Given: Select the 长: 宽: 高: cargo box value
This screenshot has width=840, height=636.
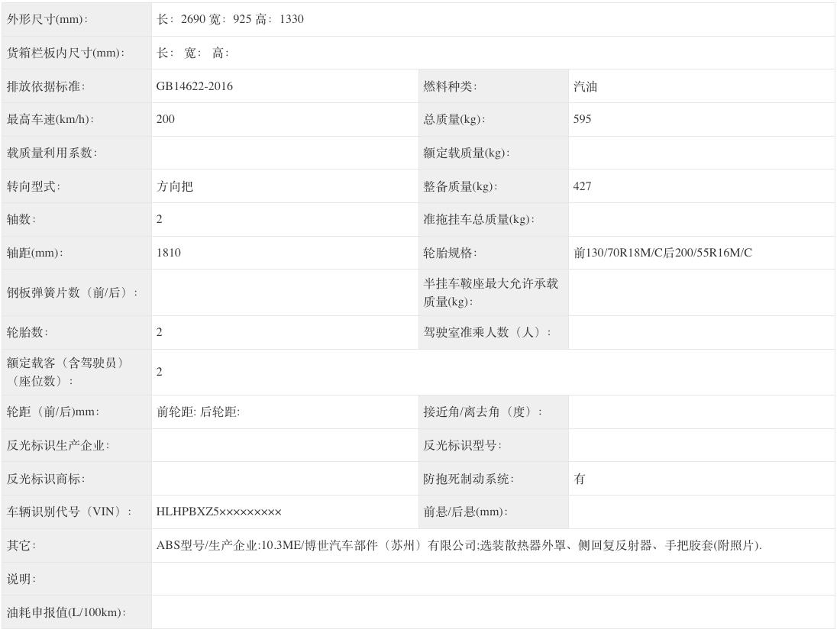Looking at the screenshot, I should 192,53.
